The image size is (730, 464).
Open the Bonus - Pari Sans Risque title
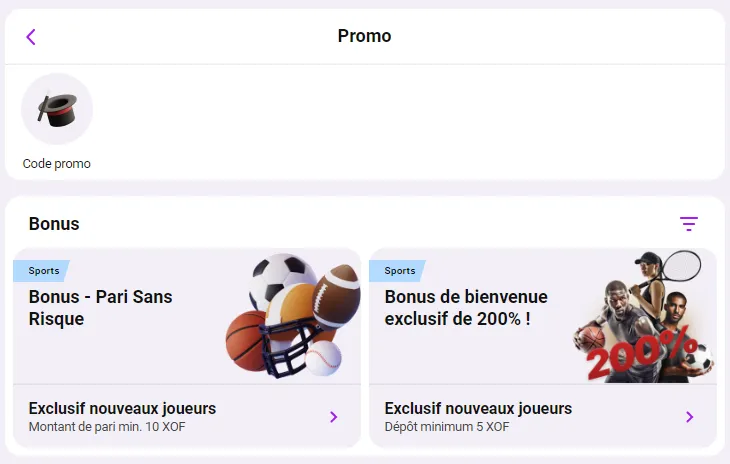pyautogui.click(x=100, y=308)
